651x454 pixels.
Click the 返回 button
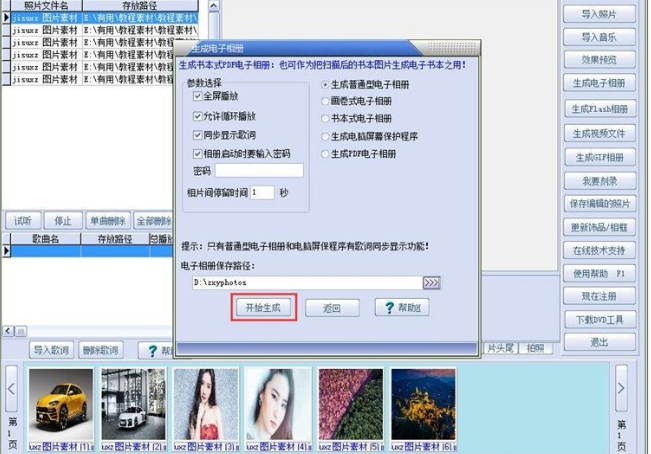tap(332, 308)
